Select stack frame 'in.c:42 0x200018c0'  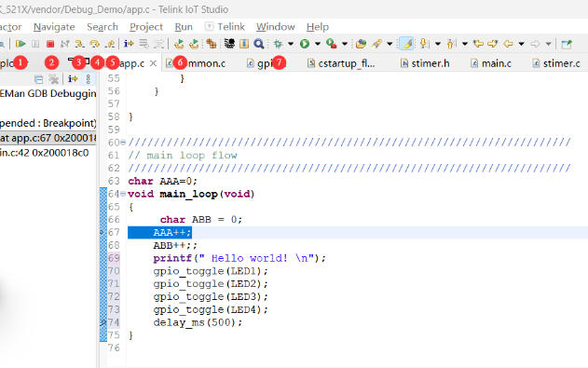[x=44, y=153]
